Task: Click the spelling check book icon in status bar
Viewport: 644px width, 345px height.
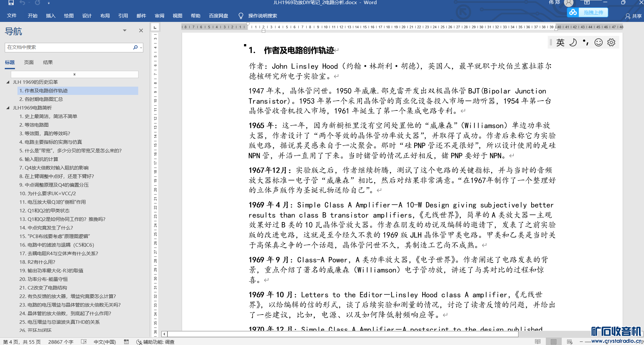Action: pyautogui.click(x=84, y=342)
